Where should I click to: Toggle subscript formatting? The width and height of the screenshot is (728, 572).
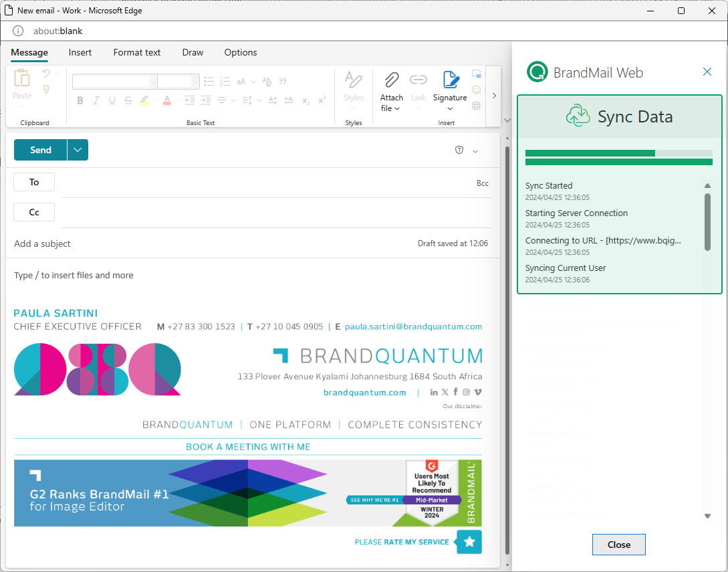pos(306,101)
